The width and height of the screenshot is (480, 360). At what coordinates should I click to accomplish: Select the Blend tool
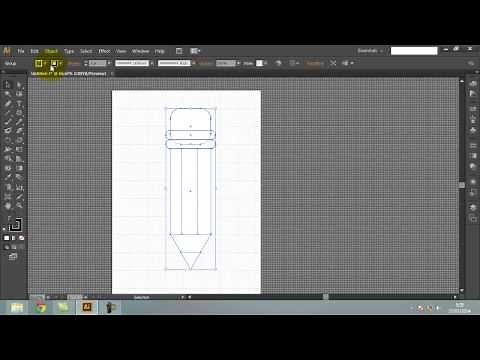point(19,177)
